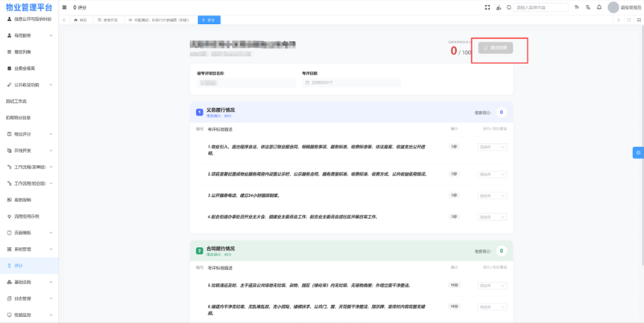Image resolution: width=644 pixels, height=323 pixels.
Task: Expand 物业评分 sidebar menu
Action: pos(28,134)
